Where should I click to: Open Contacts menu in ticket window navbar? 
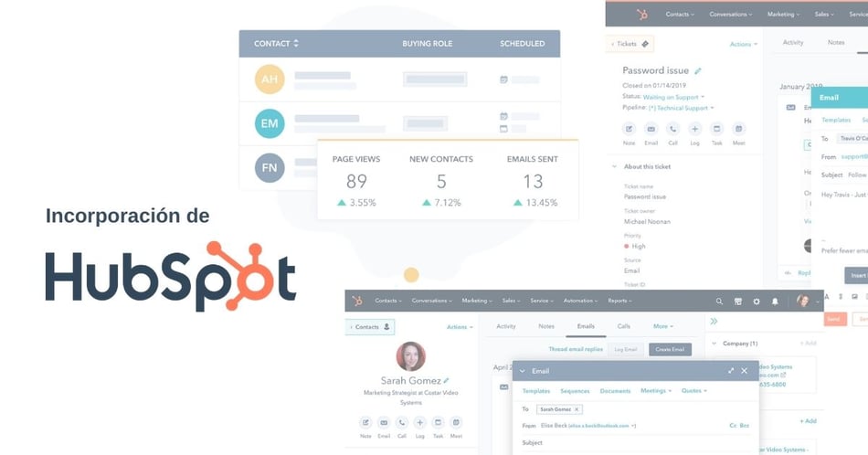[680, 15]
